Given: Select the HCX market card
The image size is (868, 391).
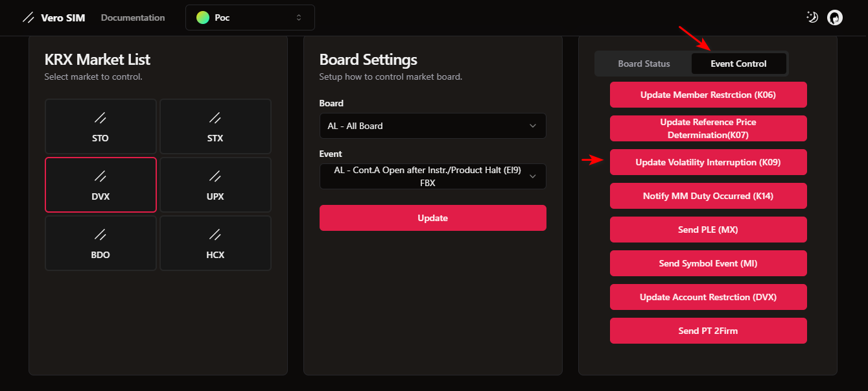Looking at the screenshot, I should pyautogui.click(x=215, y=243).
